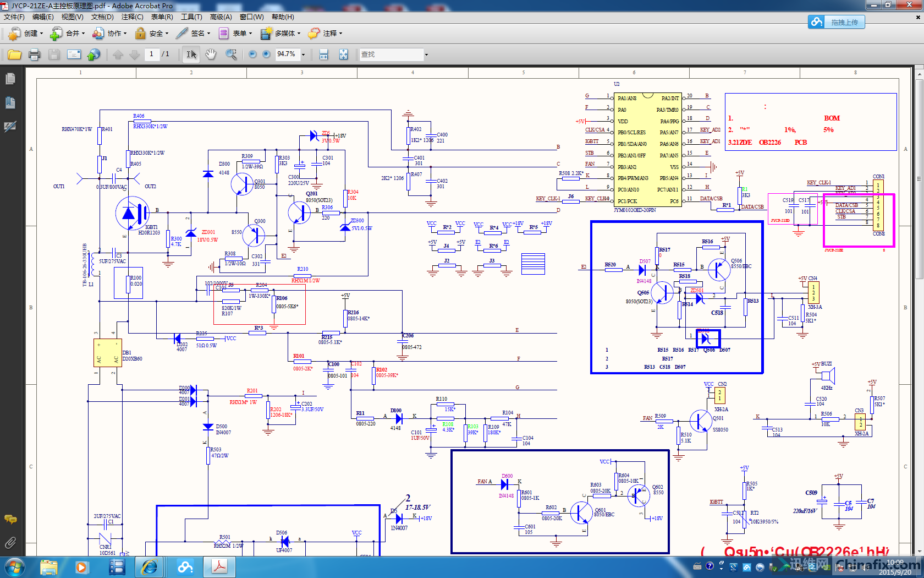Screen dimensions: 924x578
Task: Open Internet Explorer from the taskbar
Action: (x=150, y=567)
